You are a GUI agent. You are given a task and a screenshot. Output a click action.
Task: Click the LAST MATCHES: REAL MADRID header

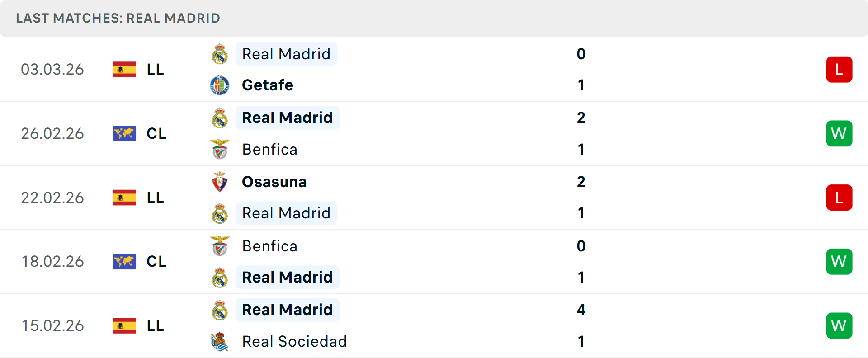[118, 18]
